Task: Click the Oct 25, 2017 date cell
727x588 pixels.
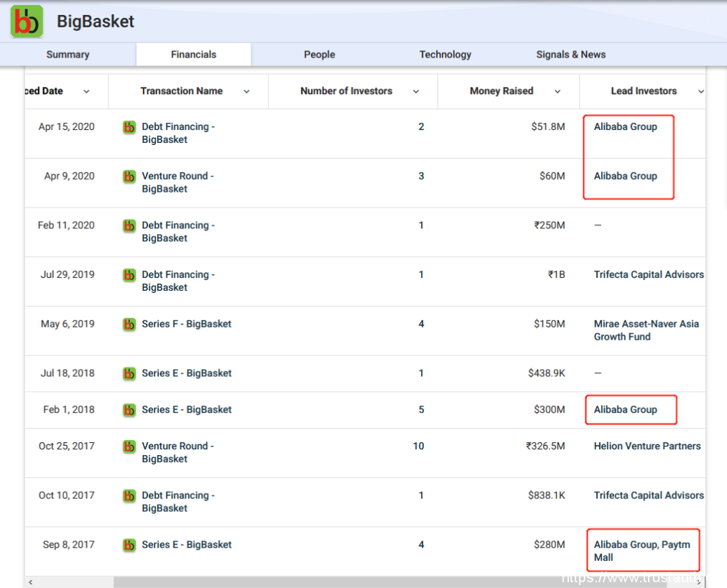Action: point(66,446)
